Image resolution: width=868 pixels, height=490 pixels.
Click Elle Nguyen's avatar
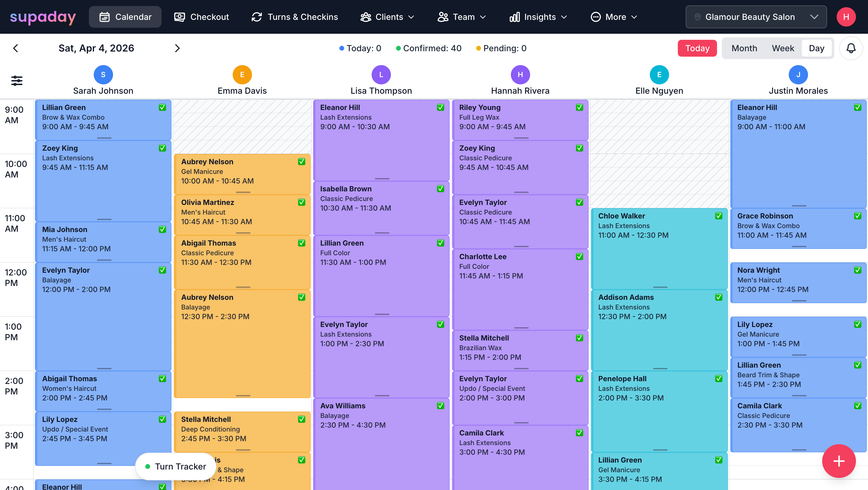point(659,74)
